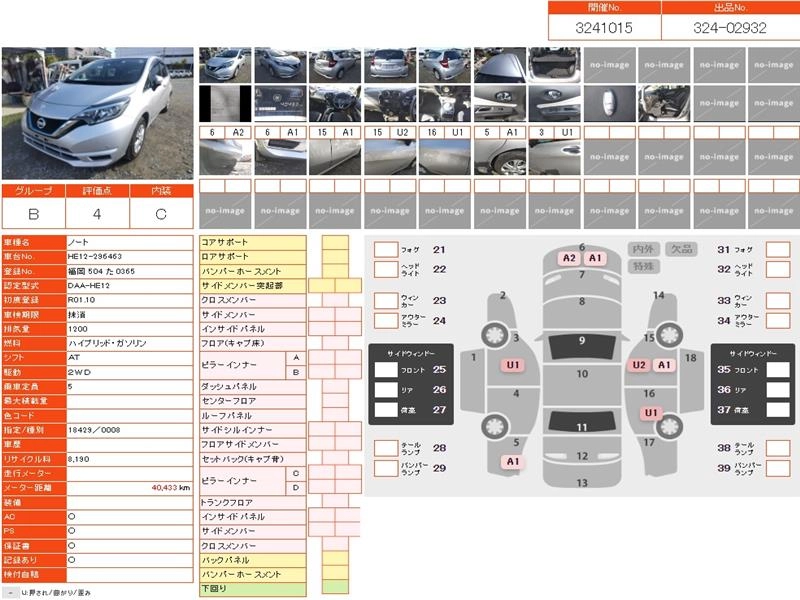Screen dimensions: 800x600
Task: Click the 内装 grade C
Action: click(161, 214)
